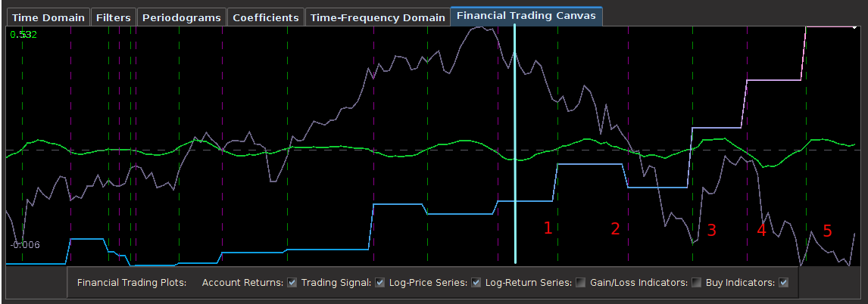The width and height of the screenshot is (868, 304).
Task: Enable the Log-Return Series checkbox
Action: 581,283
